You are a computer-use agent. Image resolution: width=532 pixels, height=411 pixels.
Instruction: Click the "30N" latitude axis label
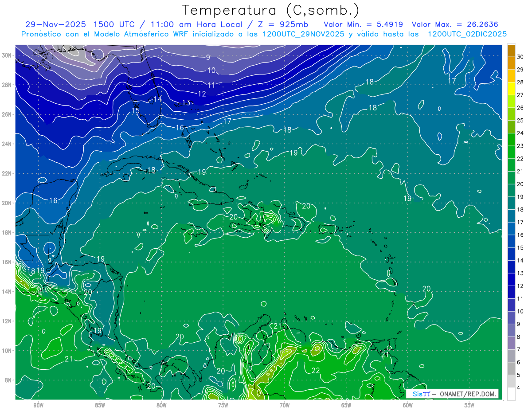(7, 55)
